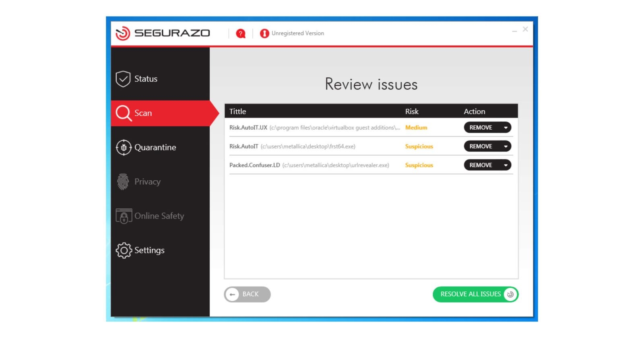Click REMOVE for Risk.AutoIT.UX

click(481, 128)
